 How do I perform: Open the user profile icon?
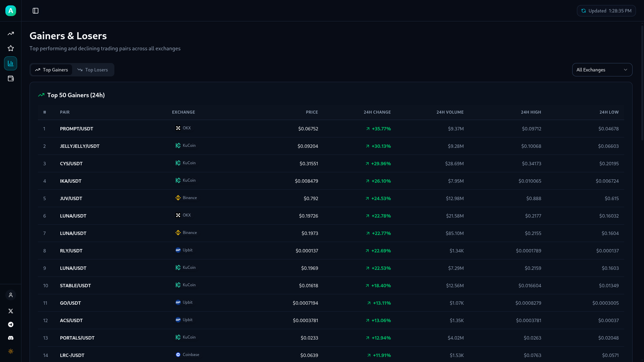pos(11,295)
